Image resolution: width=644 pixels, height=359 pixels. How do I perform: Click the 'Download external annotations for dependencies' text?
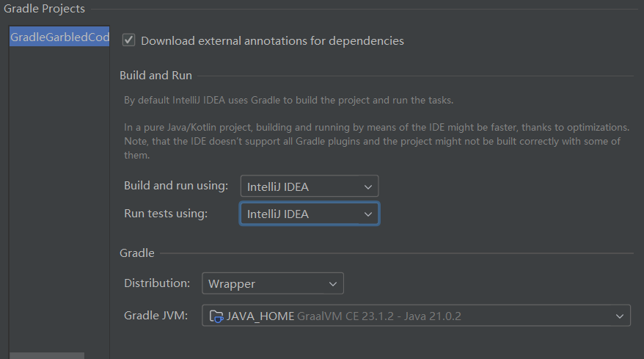pyautogui.click(x=272, y=40)
